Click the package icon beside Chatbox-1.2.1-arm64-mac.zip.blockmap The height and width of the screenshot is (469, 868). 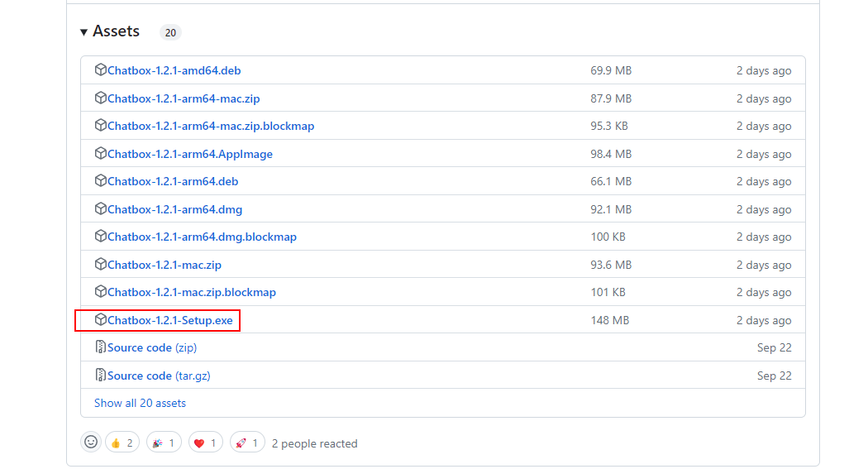tap(100, 125)
